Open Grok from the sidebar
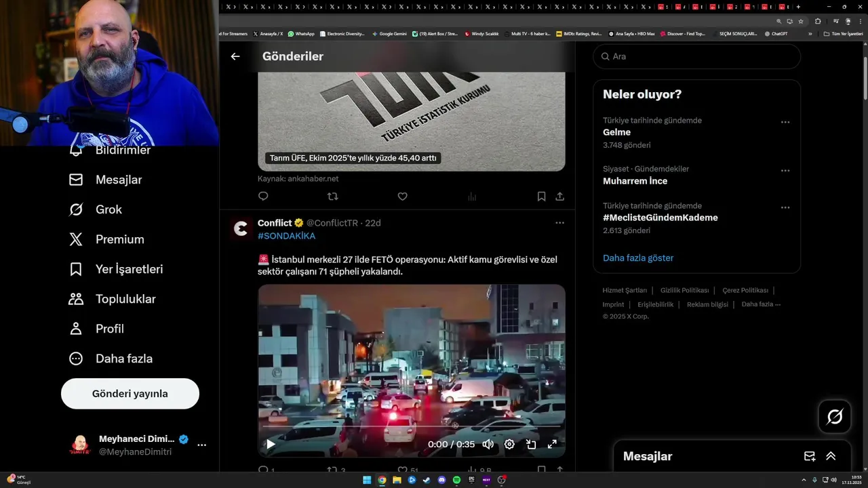The image size is (868, 488). click(95, 209)
